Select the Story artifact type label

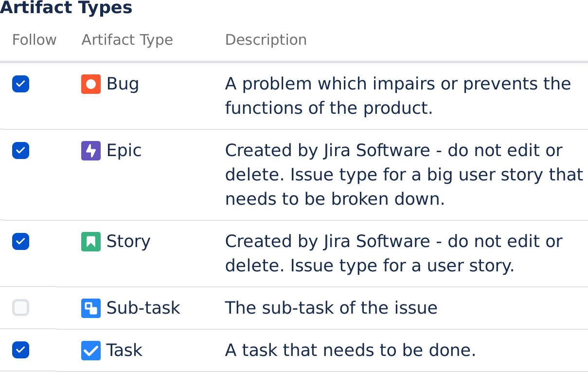(128, 242)
